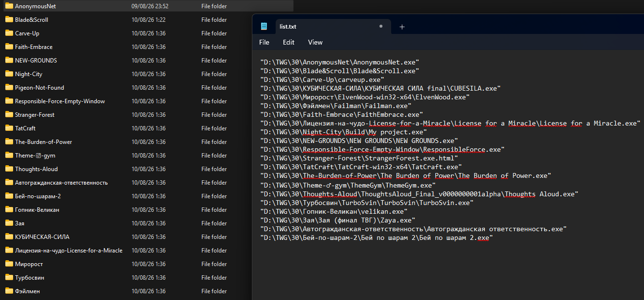Click the Notepad document icon in the title bar
The height and width of the screenshot is (300, 644).
point(264,26)
